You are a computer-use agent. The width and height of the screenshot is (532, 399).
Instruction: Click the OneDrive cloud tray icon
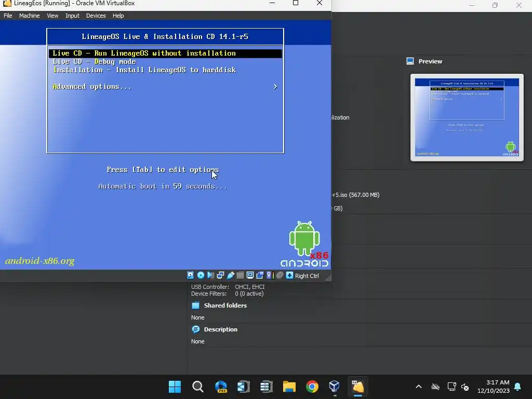pos(435,387)
